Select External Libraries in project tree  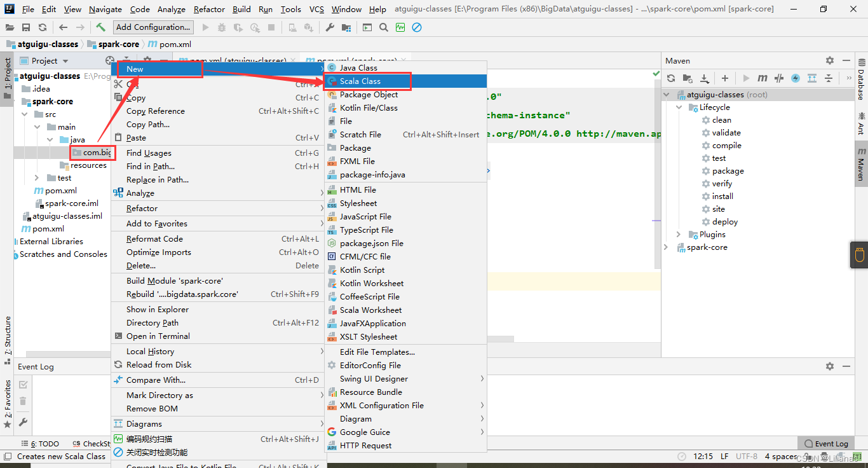pyautogui.click(x=50, y=242)
